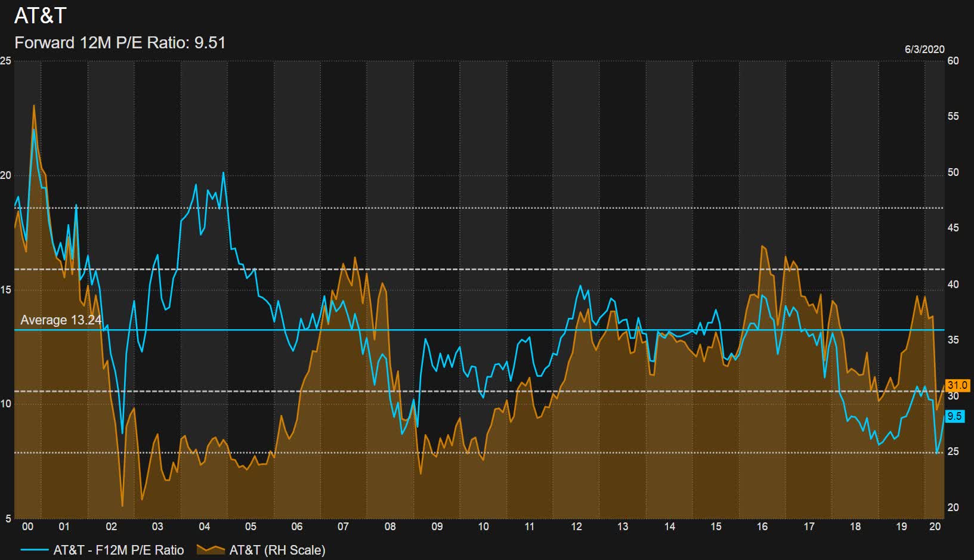The image size is (974, 560).
Task: Click the year 17 axis label
Action: 809,527
